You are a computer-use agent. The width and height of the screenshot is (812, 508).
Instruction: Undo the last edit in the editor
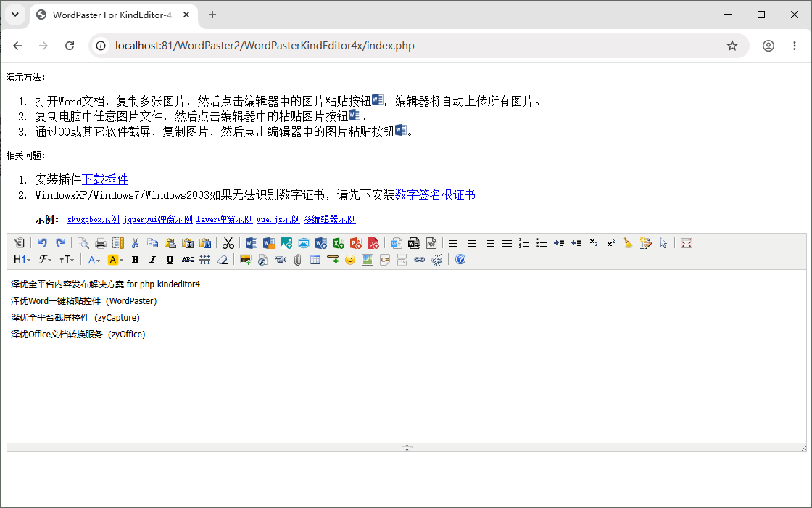point(43,243)
